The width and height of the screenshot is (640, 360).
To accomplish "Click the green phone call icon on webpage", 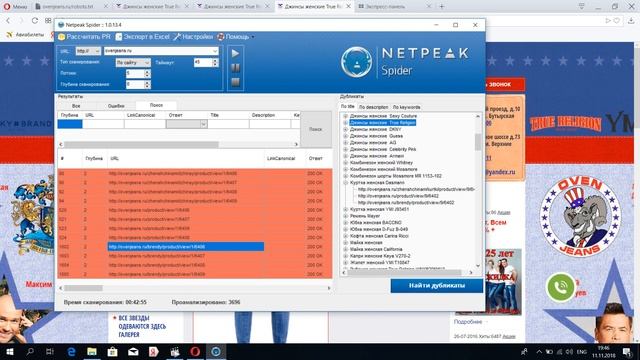I will [561, 287].
